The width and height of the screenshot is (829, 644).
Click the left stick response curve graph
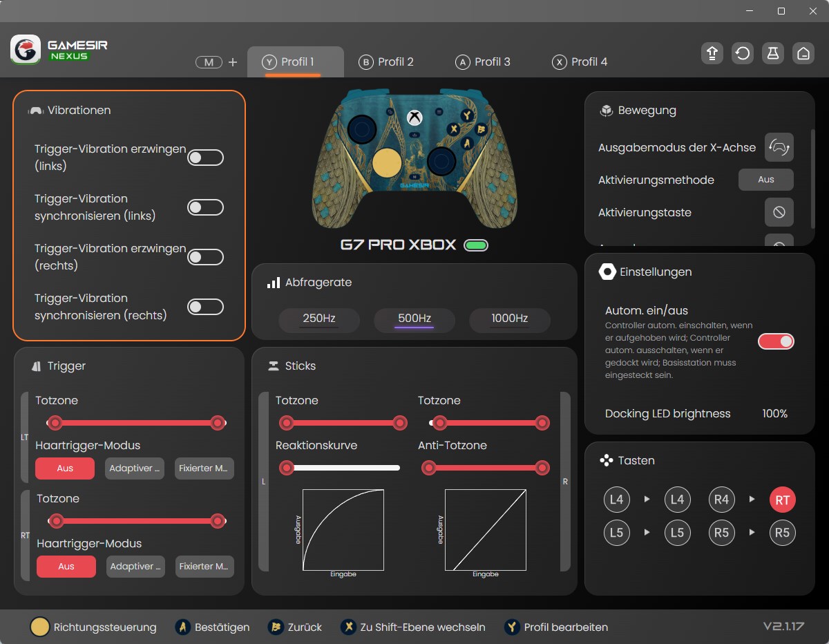343,530
